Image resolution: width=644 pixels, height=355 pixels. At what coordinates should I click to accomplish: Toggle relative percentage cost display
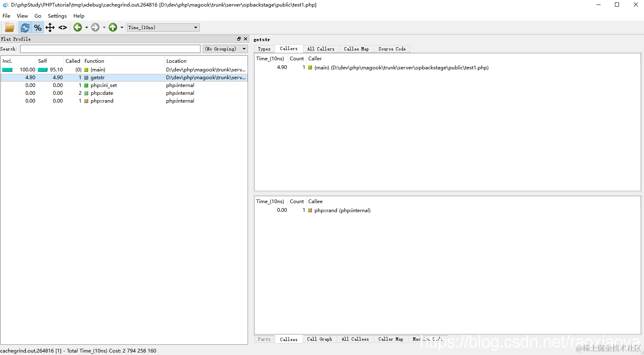38,27
